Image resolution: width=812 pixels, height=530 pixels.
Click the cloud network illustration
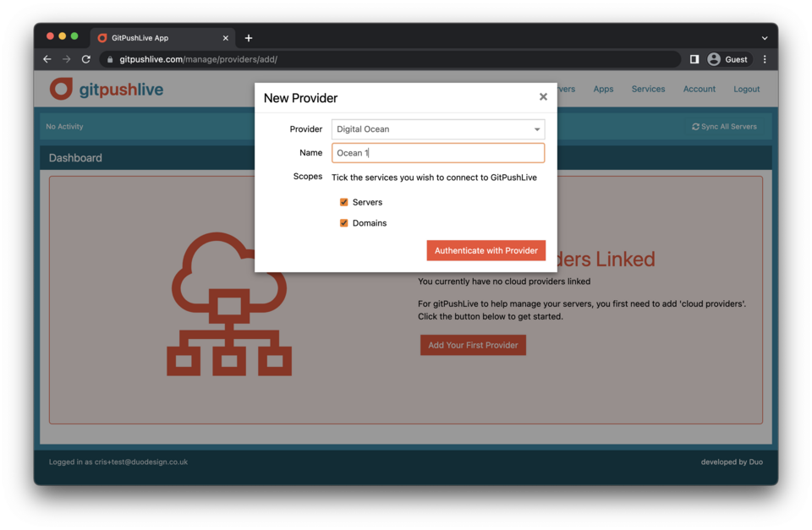pyautogui.click(x=229, y=303)
